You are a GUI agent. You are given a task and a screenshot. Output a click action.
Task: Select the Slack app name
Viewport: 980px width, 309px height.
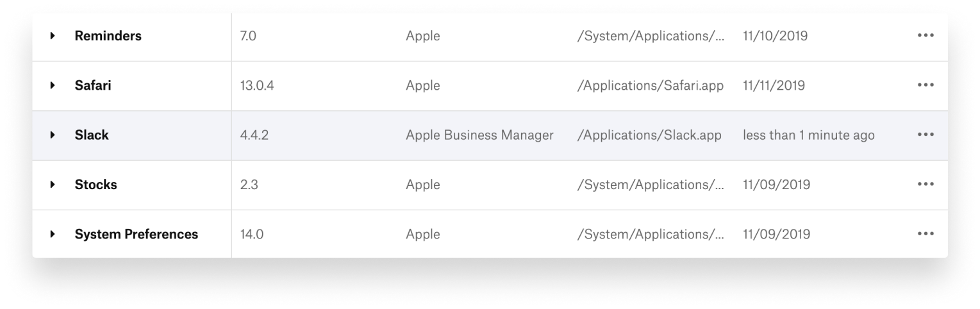pos(92,135)
